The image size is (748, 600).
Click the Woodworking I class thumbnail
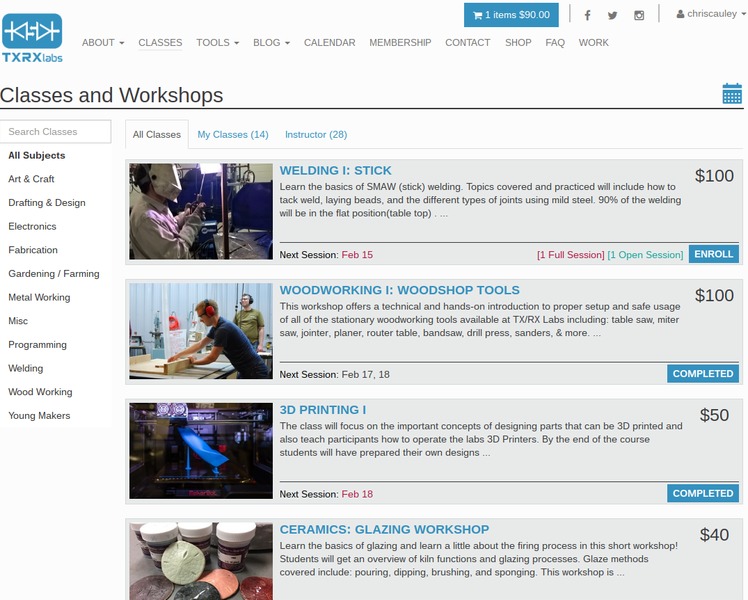point(201,331)
